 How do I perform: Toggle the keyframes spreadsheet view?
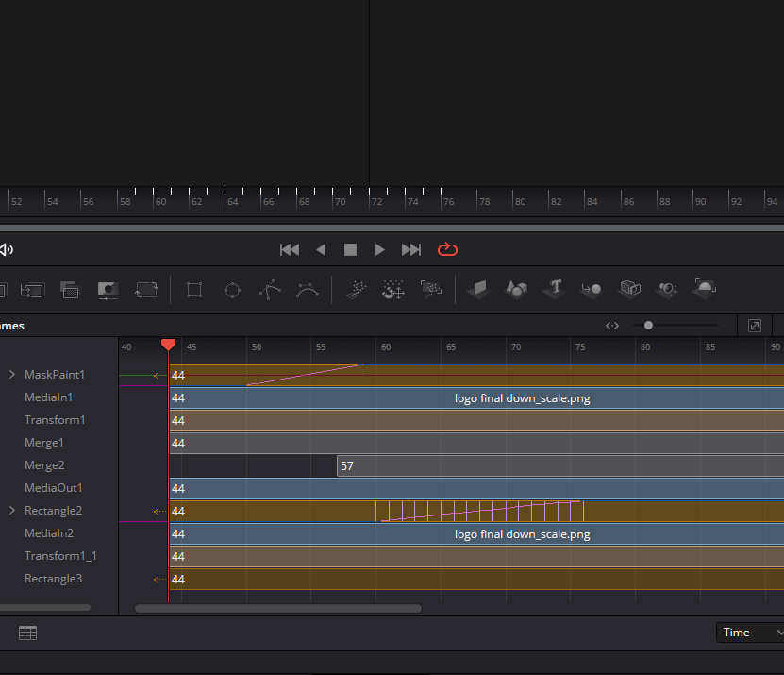[x=27, y=633]
